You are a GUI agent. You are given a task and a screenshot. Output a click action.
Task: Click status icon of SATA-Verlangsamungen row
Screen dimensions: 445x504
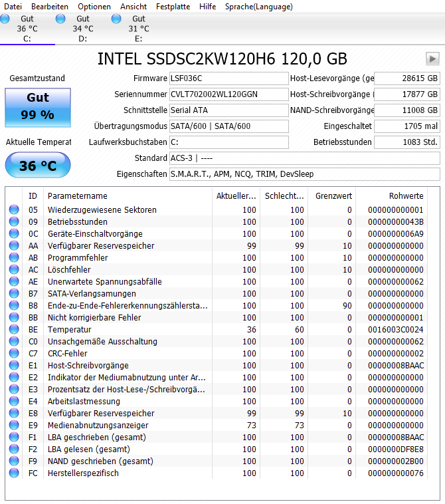pos(14,293)
